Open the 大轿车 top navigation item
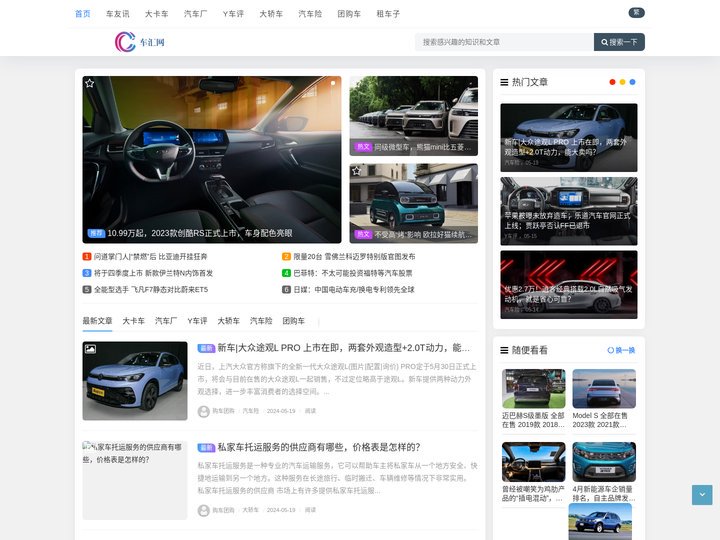The image size is (720, 540). (x=271, y=14)
